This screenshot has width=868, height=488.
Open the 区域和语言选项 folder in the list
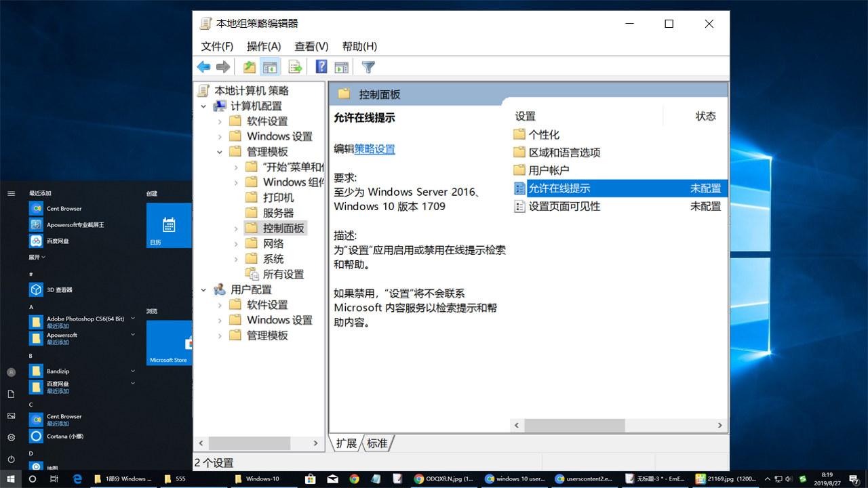pos(564,152)
